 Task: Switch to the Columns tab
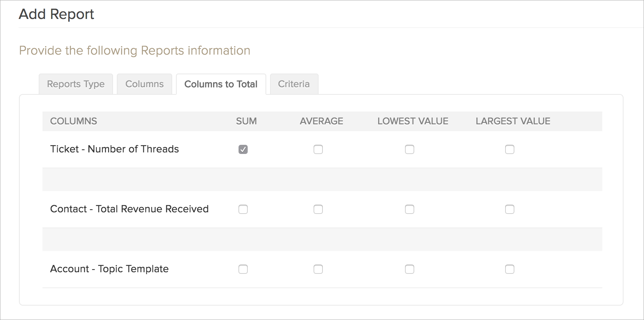(x=145, y=84)
